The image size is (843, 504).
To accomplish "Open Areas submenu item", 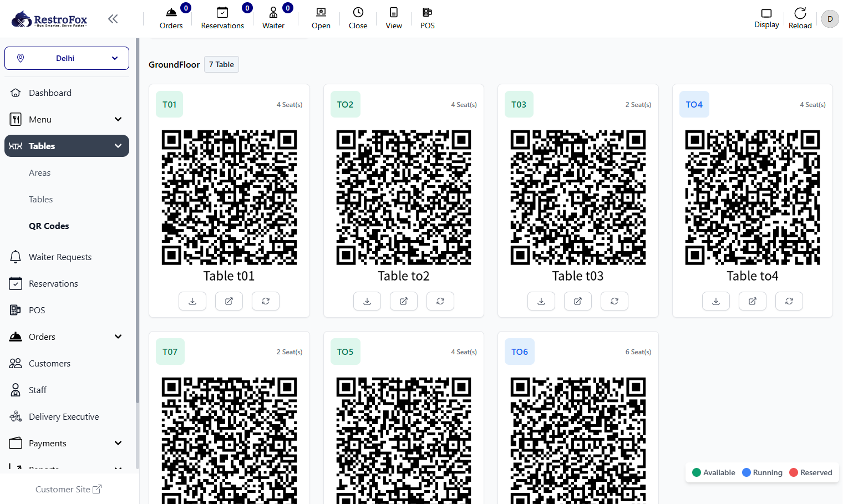I will pos(40,172).
